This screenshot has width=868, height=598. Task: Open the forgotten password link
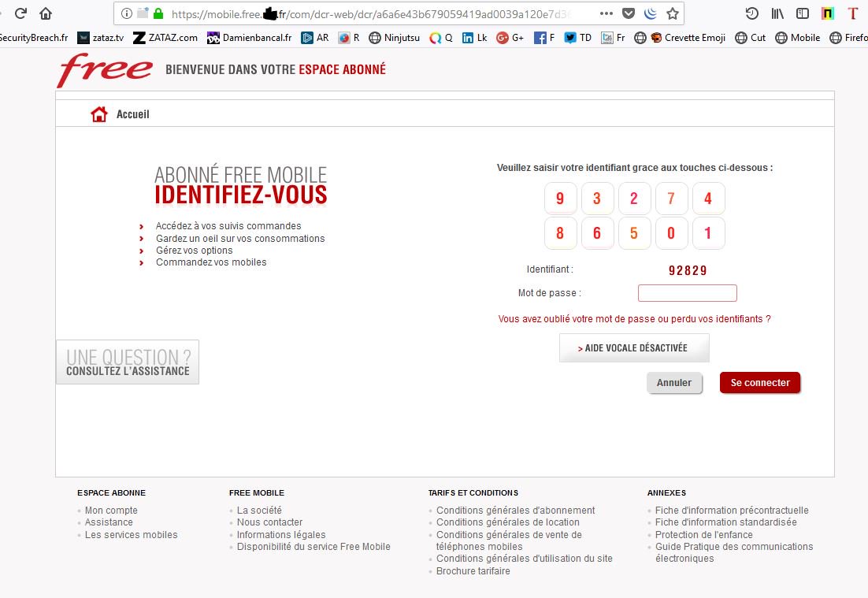[634, 319]
